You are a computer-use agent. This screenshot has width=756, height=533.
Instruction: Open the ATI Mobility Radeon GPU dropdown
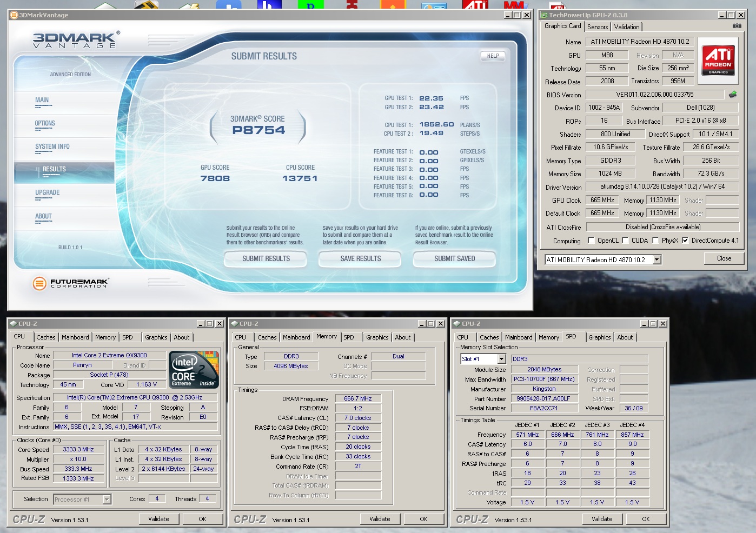656,260
